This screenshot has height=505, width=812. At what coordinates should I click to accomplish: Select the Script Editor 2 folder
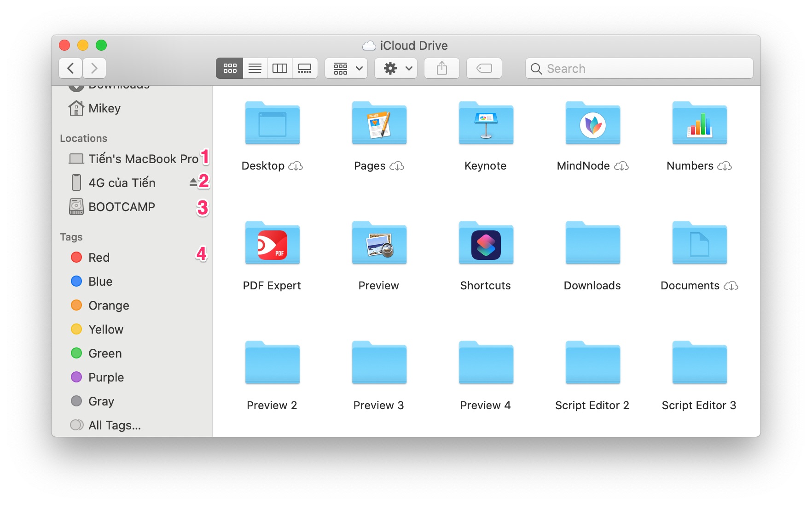(593, 363)
